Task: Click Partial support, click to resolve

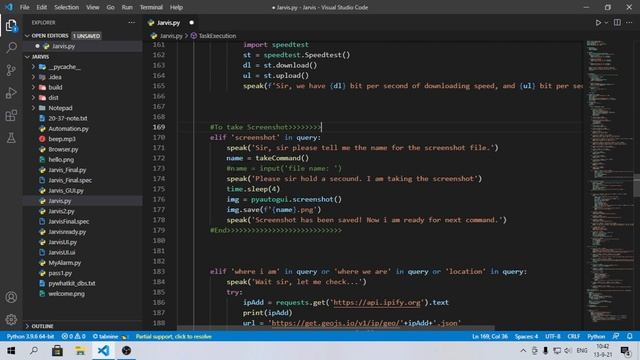Action: pyautogui.click(x=173, y=337)
